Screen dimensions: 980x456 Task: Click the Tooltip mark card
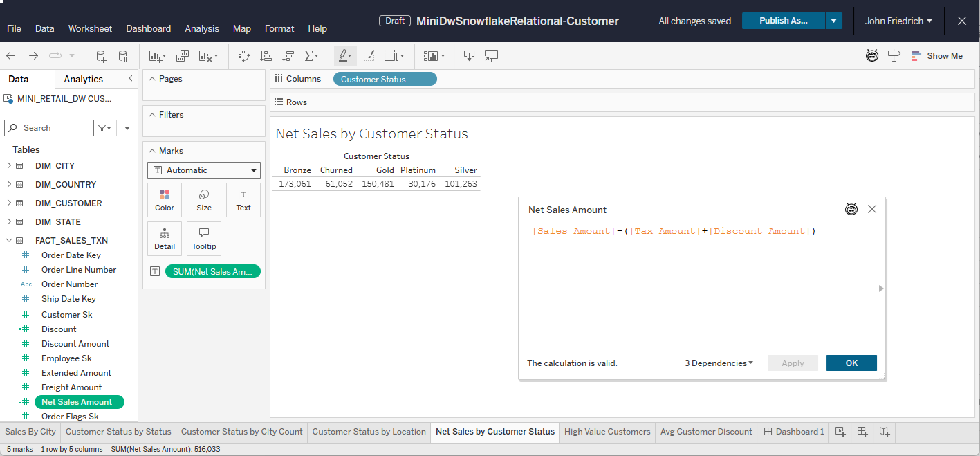pyautogui.click(x=204, y=239)
